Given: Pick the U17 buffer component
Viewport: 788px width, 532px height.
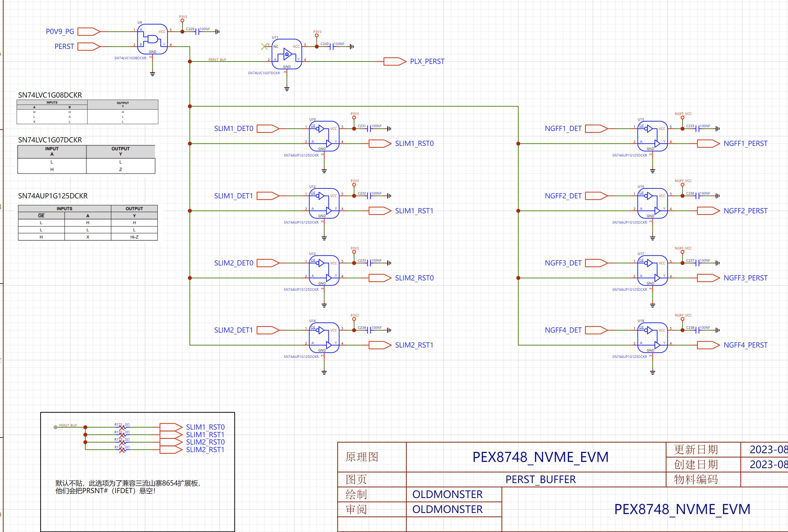Looking at the screenshot, I should (652, 270).
